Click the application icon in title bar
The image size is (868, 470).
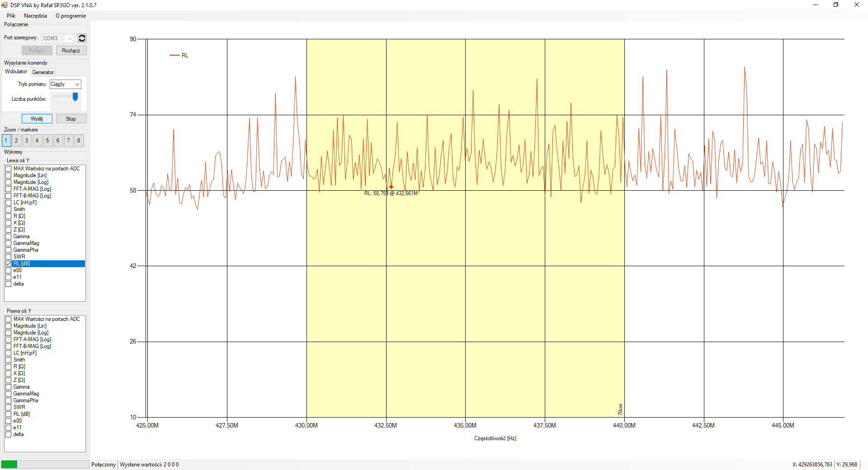pos(5,5)
